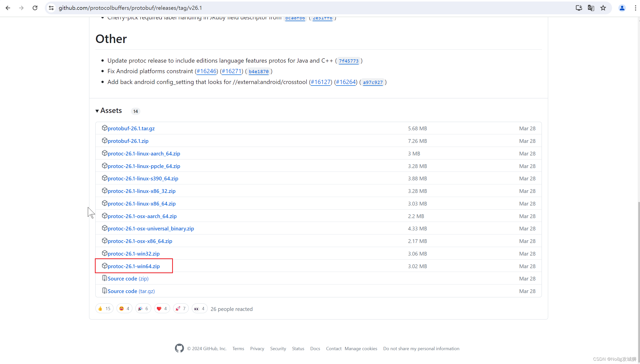640x364 pixels.
Task: Download protoc-26.1-linux-aarch_64.zip
Action: click(x=144, y=154)
